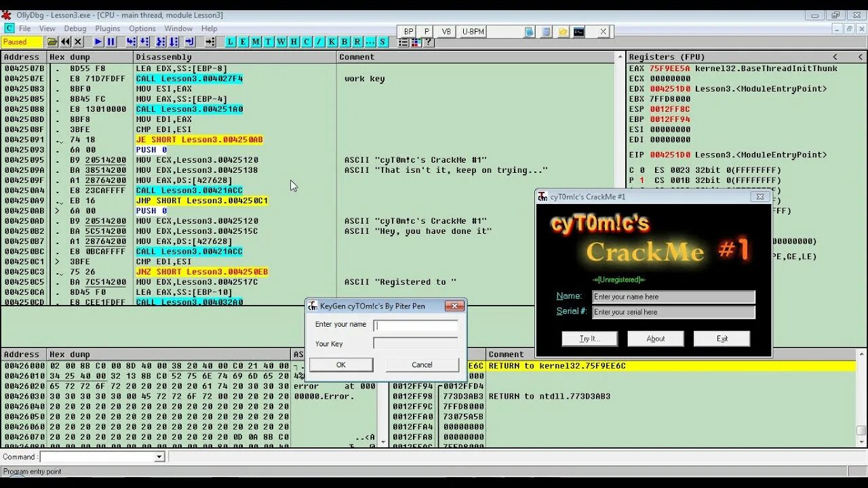Click the U-BPM button on the floating toolbar
Screen dimensions: 868x488
click(473, 31)
